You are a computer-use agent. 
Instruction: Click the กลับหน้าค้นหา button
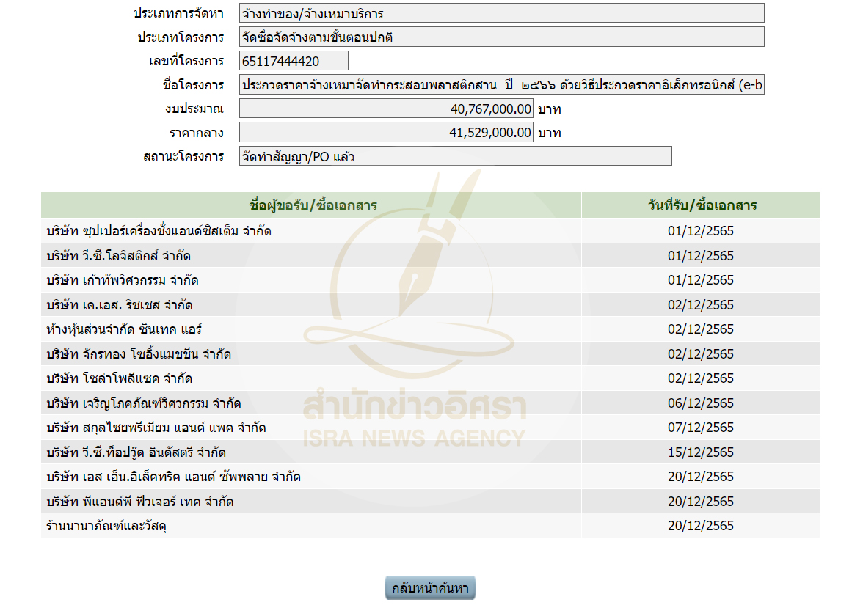coord(430,588)
